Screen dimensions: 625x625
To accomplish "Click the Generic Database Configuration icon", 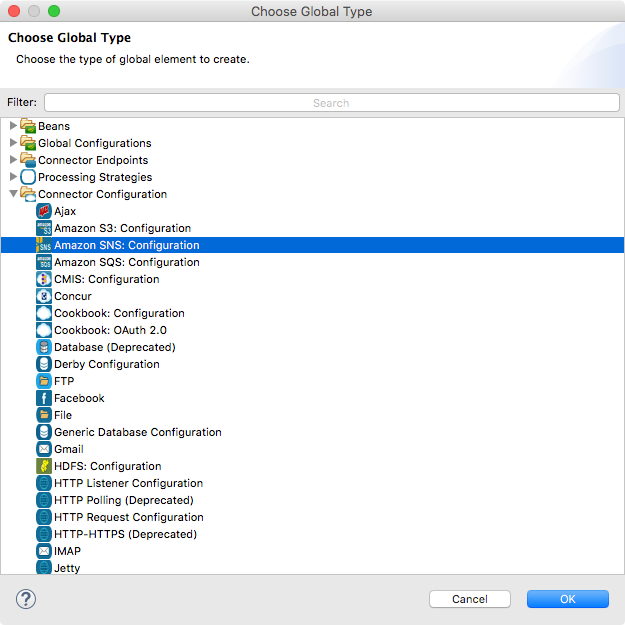I will click(x=44, y=432).
